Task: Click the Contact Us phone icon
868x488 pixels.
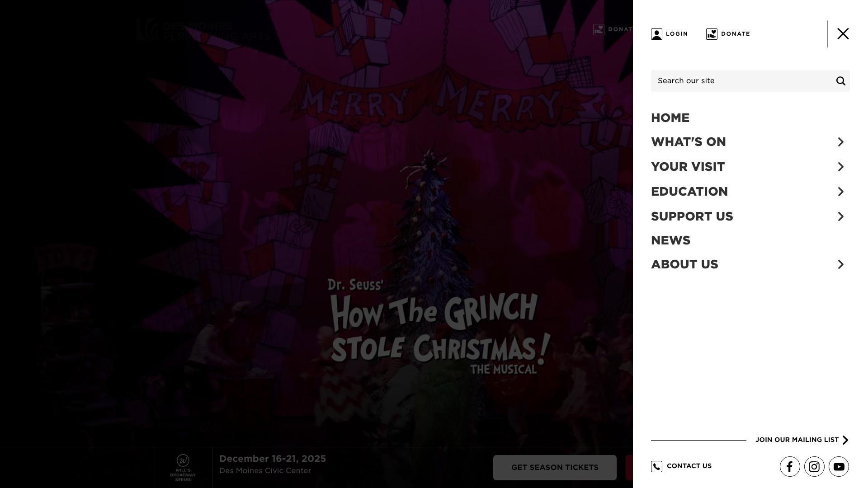Action: pyautogui.click(x=656, y=466)
